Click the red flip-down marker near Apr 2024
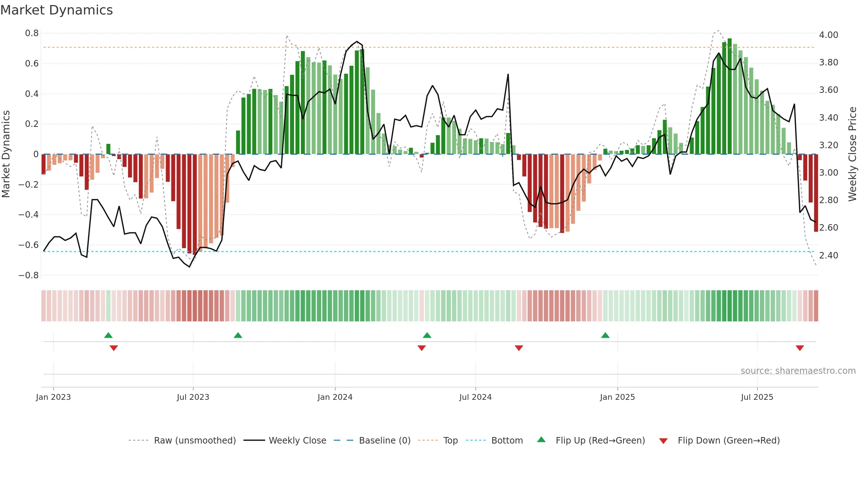Image resolution: width=868 pixels, height=488 pixels. pyautogui.click(x=422, y=348)
